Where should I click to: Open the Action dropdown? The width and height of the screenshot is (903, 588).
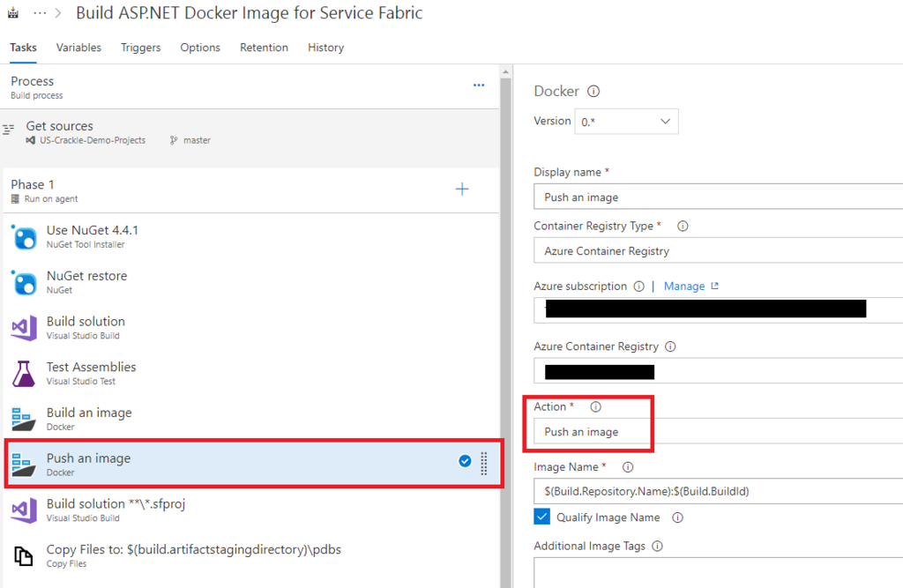[x=718, y=431]
